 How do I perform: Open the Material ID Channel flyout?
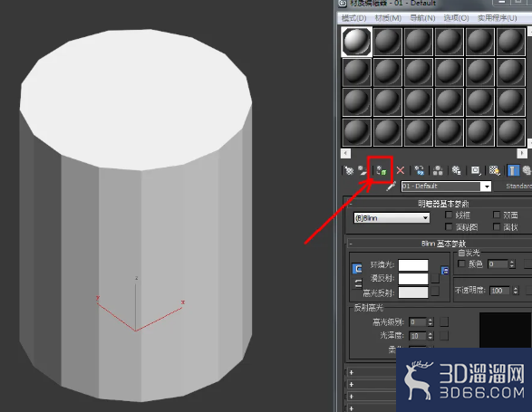(x=475, y=170)
